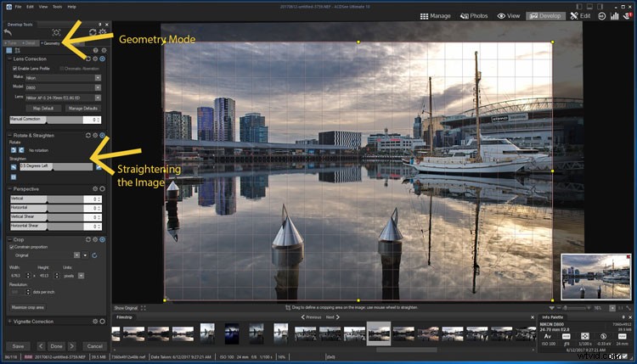The image size is (637, 364).
Task: Collapse the Rotate & Straighten section
Action: 9,135
